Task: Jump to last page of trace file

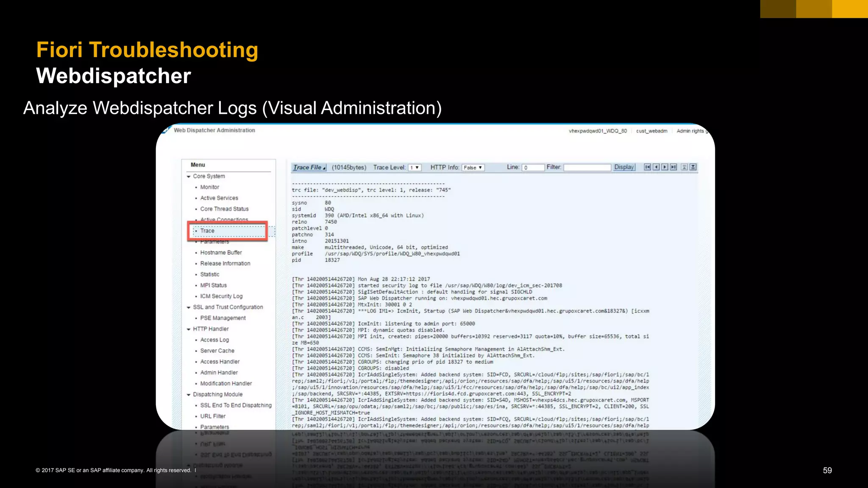Action: point(673,167)
